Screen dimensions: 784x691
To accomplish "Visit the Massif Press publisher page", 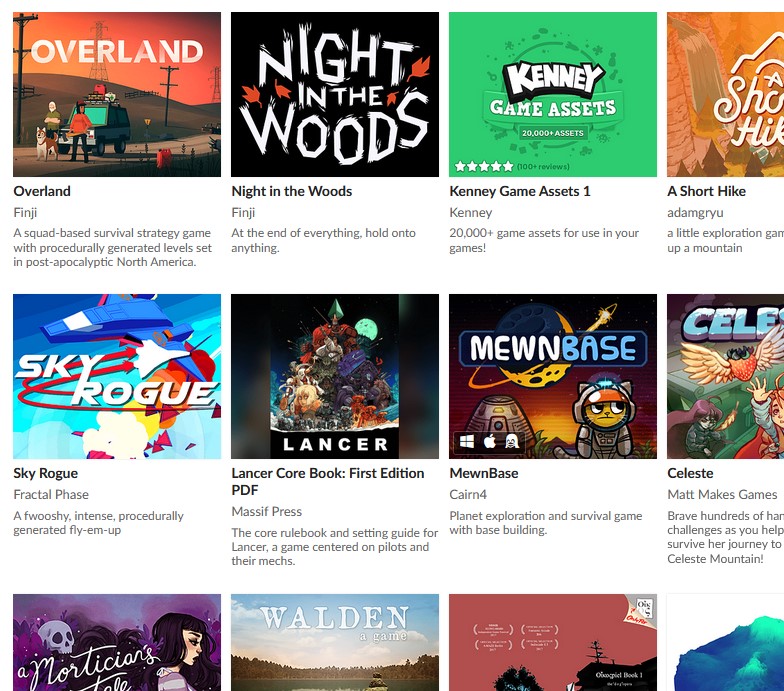I will click(x=266, y=512).
